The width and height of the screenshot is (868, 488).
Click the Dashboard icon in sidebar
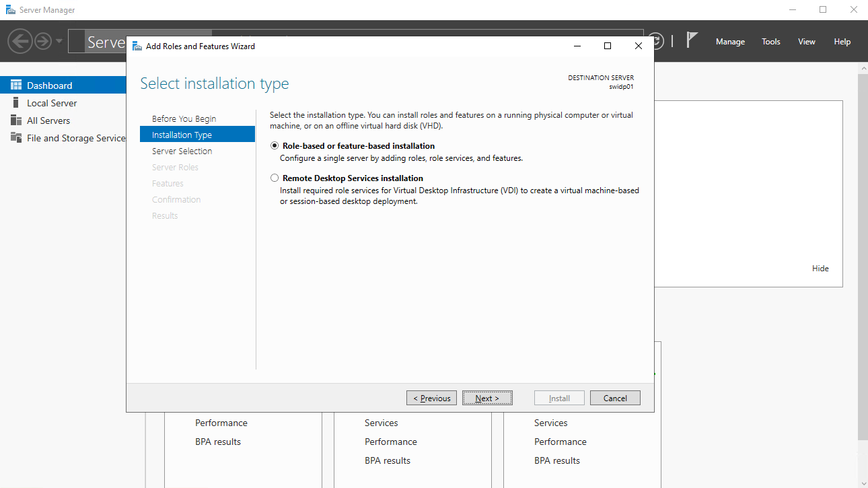[16, 85]
